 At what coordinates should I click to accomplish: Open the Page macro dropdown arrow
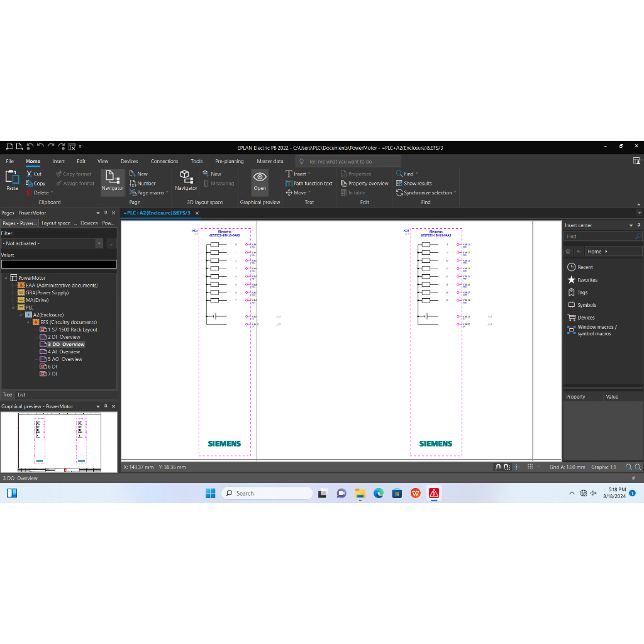167,192
